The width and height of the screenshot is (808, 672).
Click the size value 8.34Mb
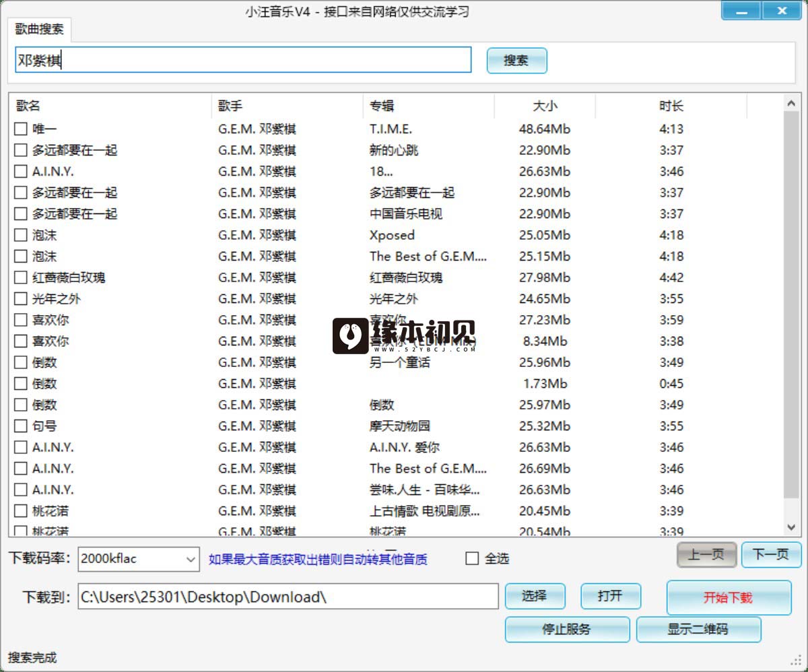pyautogui.click(x=545, y=341)
